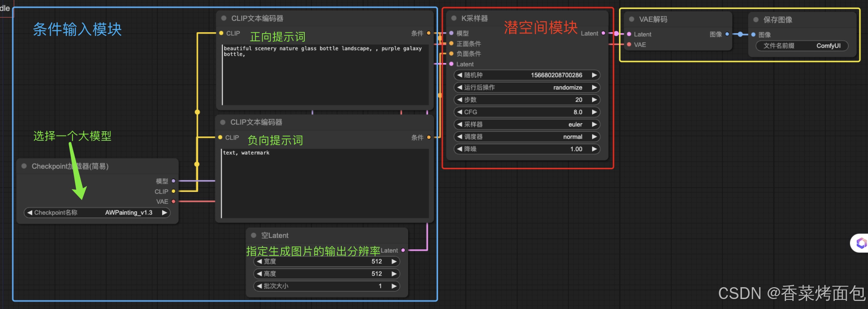The image size is (868, 309).
Task: Click the 空Latent node title
Action: point(274,235)
